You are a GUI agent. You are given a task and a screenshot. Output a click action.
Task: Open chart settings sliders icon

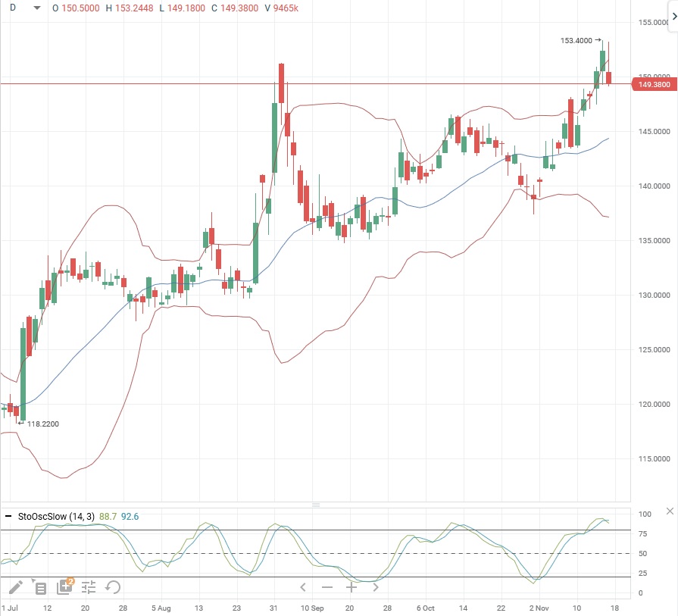point(89,587)
